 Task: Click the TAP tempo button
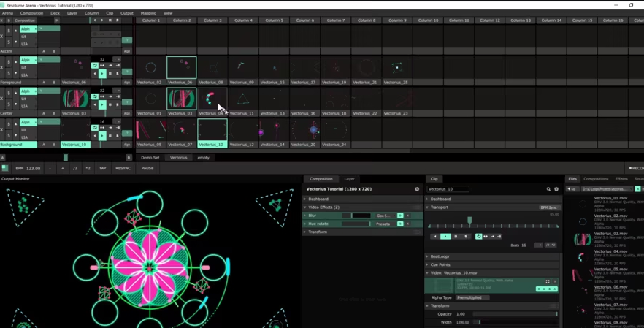[x=102, y=168]
